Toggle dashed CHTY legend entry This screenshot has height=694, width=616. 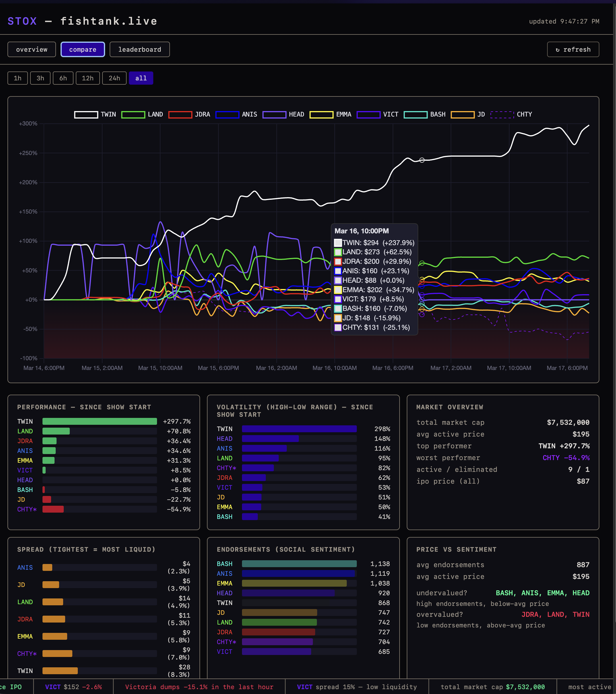point(502,115)
